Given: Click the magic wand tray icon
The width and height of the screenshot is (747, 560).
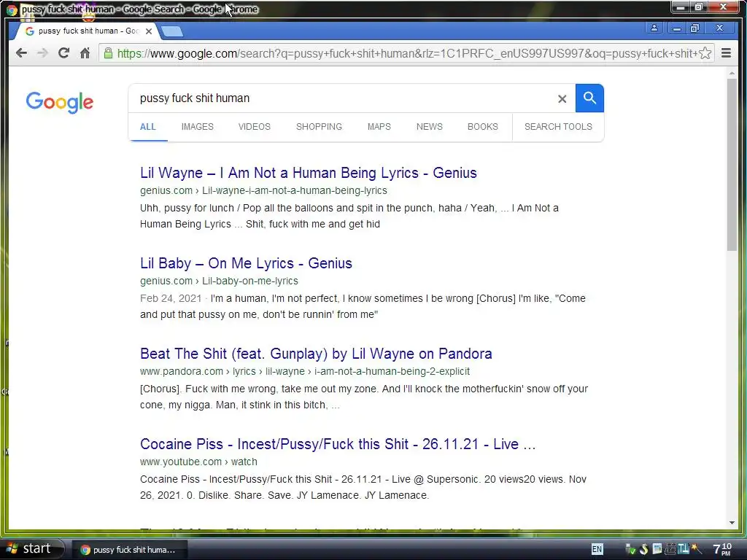Looking at the screenshot, I should click(697, 549).
